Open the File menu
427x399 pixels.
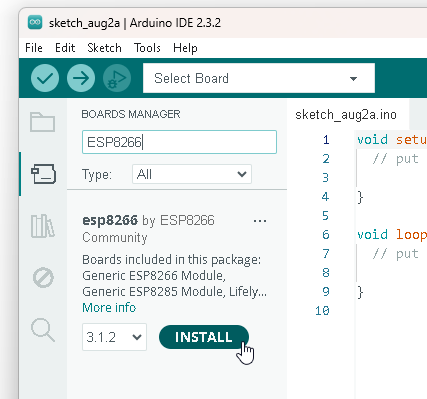coord(34,48)
